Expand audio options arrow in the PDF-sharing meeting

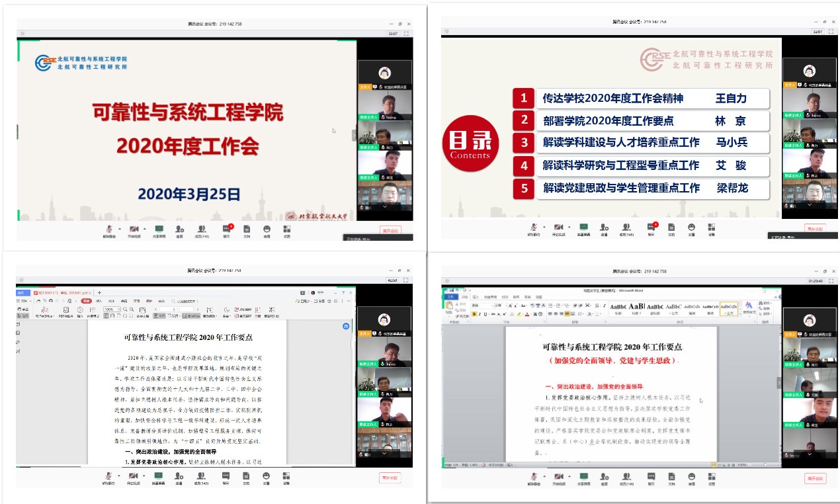point(119,476)
